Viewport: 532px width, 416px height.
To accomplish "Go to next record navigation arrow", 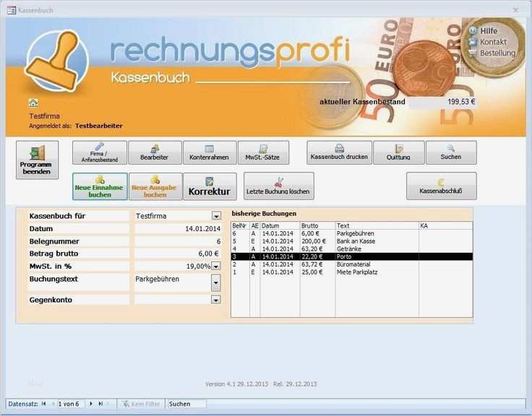I will point(91,404).
